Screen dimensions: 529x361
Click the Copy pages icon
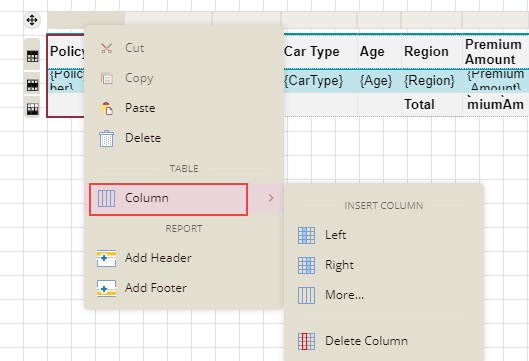pos(107,78)
